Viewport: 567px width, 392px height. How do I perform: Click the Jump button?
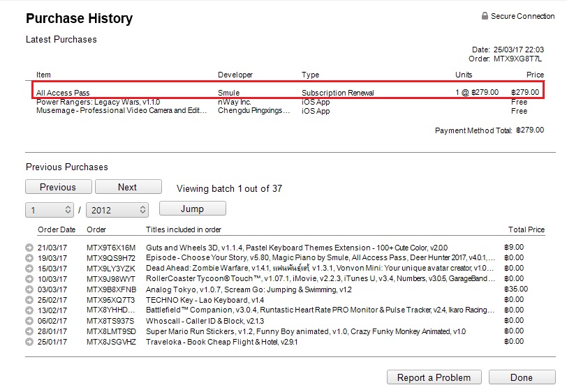[x=193, y=209]
